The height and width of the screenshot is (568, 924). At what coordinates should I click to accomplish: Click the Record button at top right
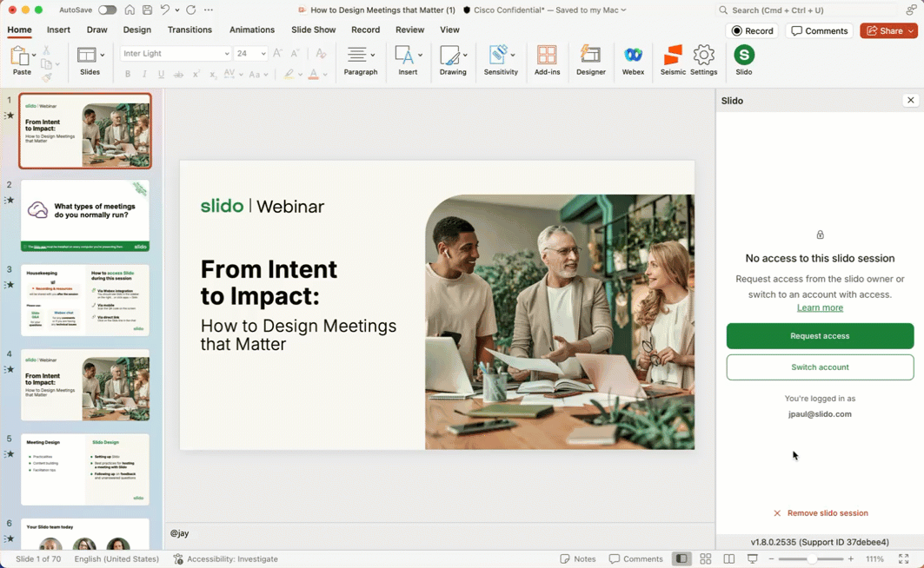click(752, 30)
